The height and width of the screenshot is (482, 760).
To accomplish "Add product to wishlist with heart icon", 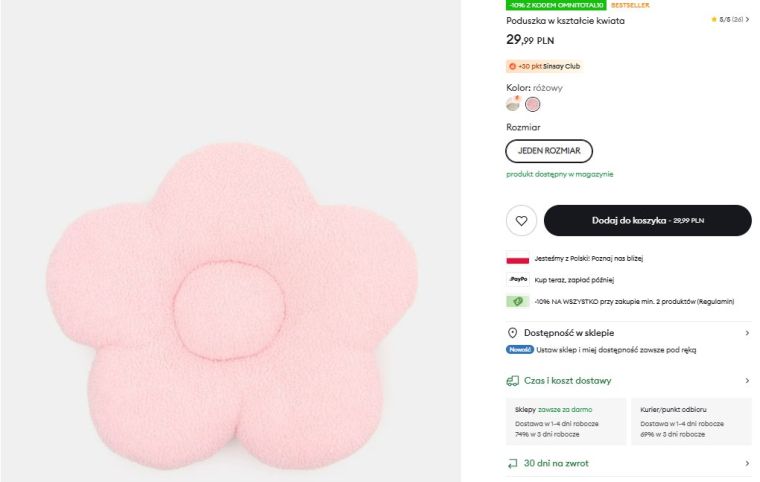I will [x=521, y=220].
